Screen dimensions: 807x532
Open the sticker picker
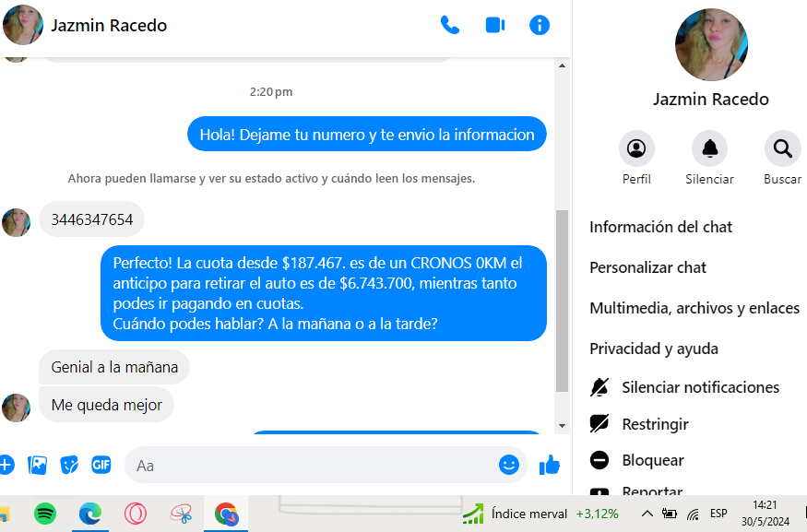[69, 465]
